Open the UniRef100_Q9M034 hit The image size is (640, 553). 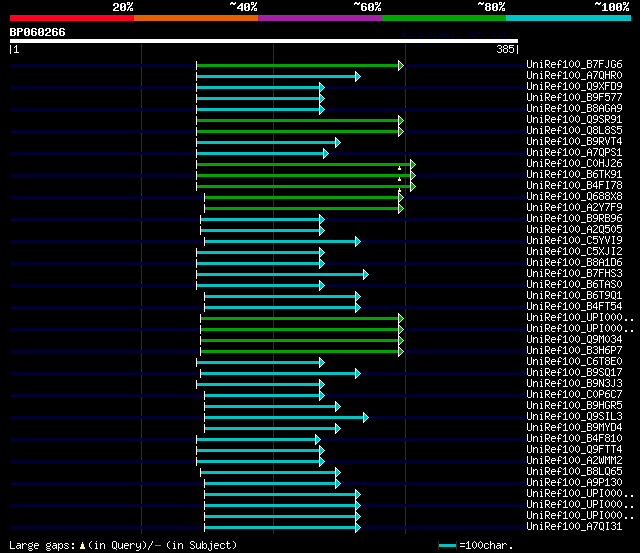pyautogui.click(x=574, y=340)
